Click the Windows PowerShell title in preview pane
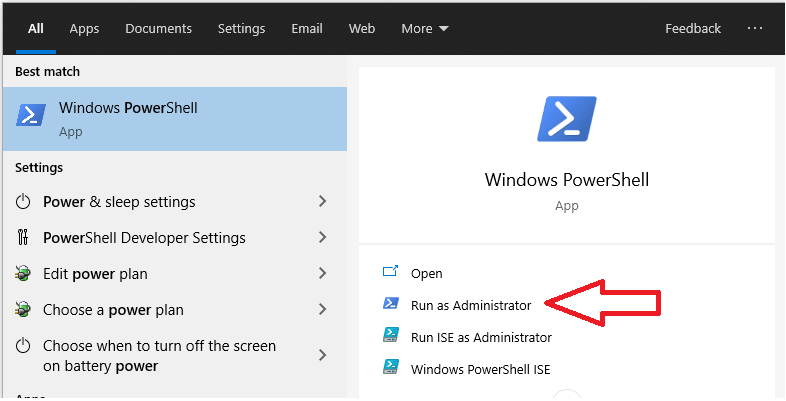 coord(567,179)
